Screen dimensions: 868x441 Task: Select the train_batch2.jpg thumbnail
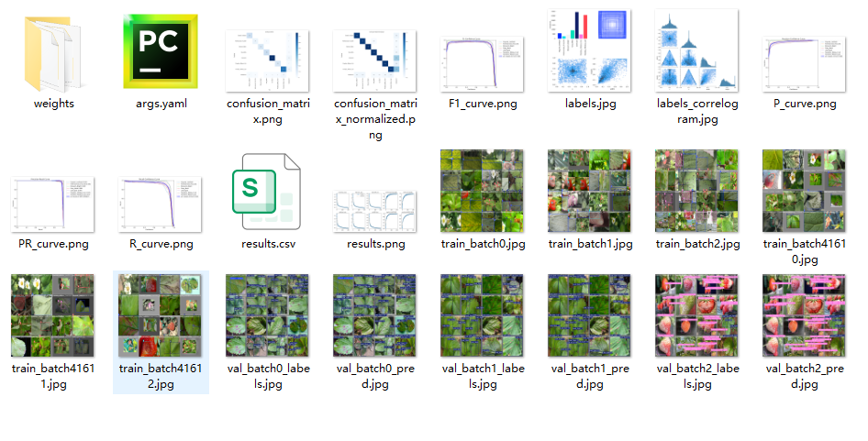(696, 191)
